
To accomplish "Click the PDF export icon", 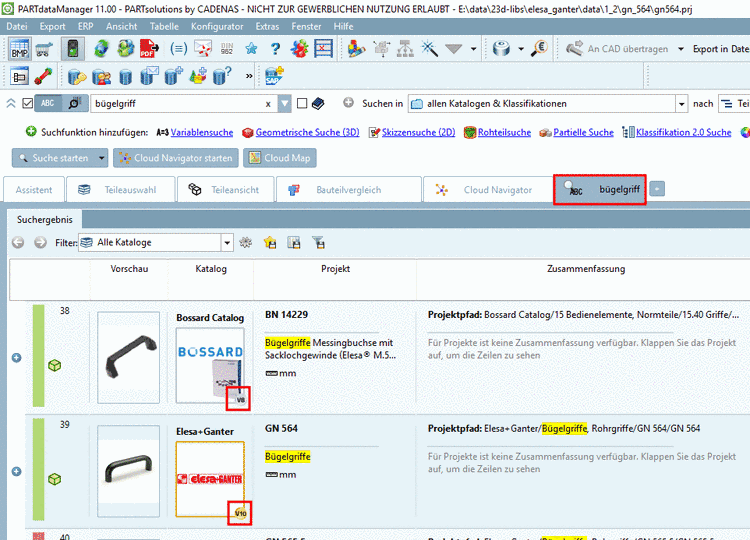I will click(x=149, y=49).
